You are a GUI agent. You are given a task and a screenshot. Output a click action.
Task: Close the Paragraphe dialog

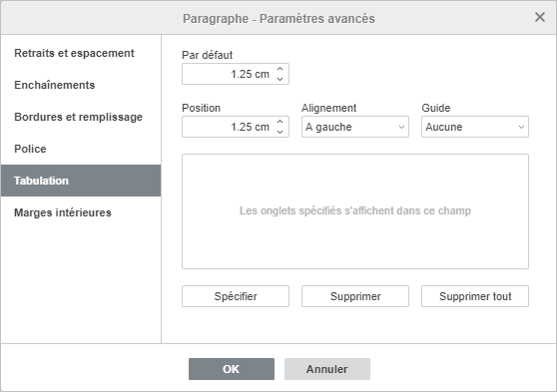(x=540, y=17)
